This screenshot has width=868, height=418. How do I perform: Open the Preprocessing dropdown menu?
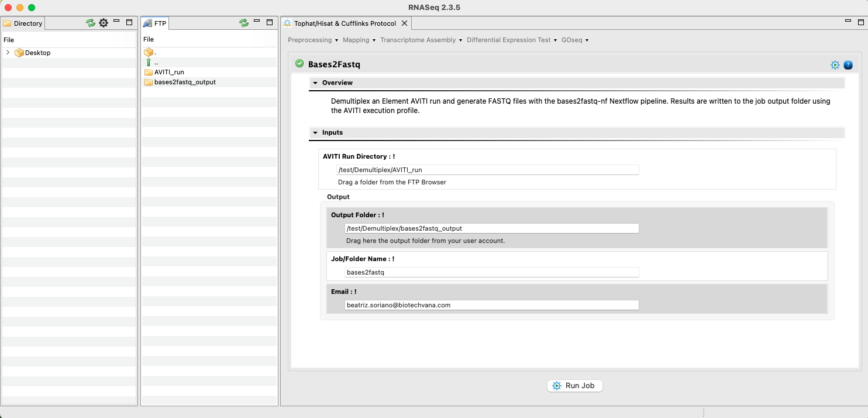313,40
